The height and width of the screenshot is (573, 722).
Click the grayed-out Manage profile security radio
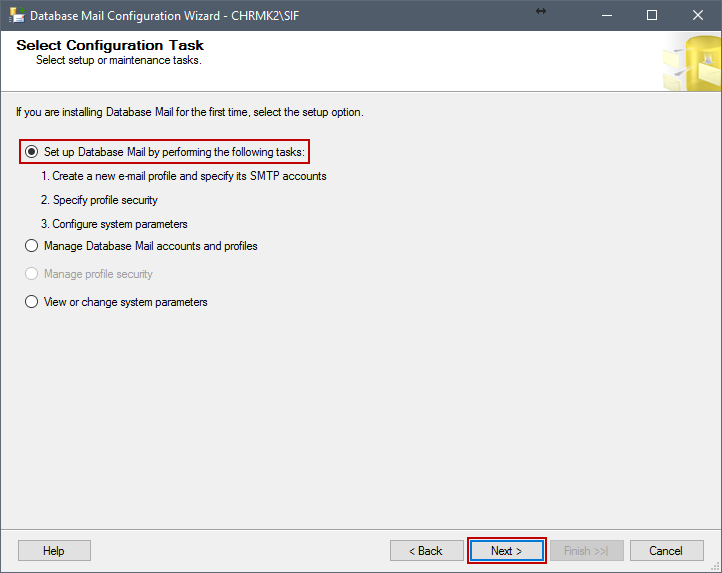coord(31,274)
